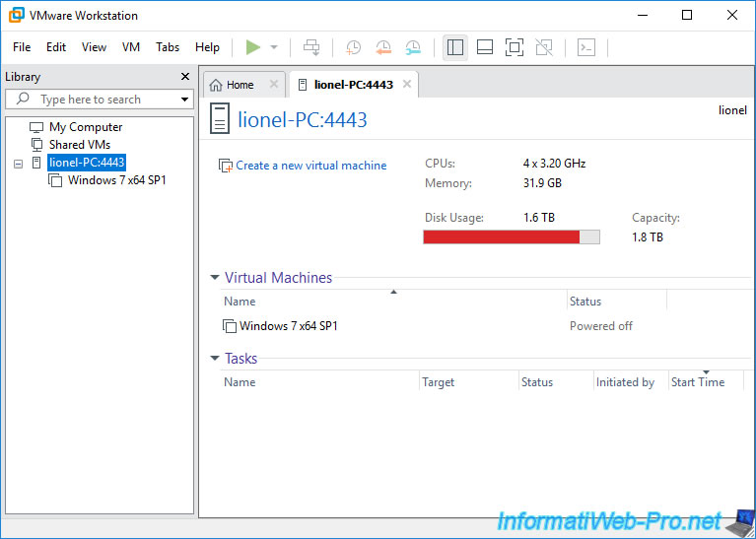Click the console view toolbar icon
Image resolution: width=756 pixels, height=539 pixels.
pos(586,47)
